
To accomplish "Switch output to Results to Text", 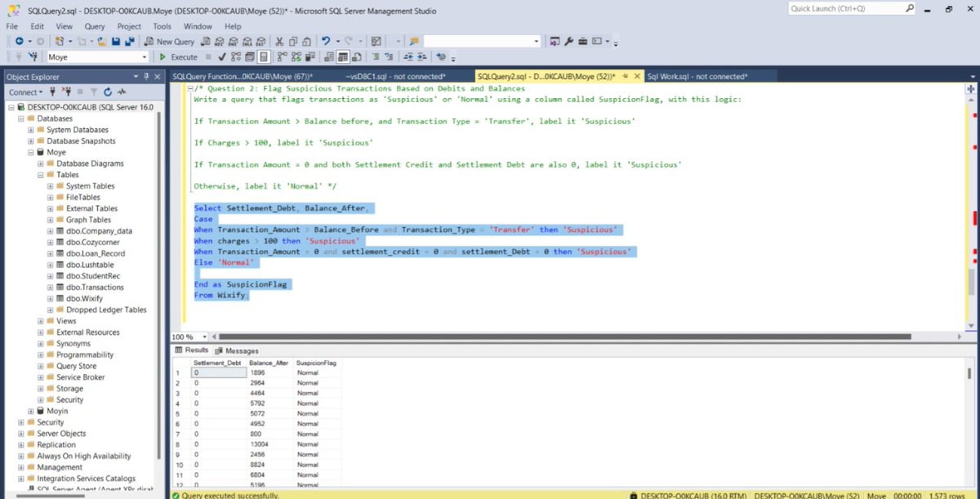I will (x=329, y=57).
